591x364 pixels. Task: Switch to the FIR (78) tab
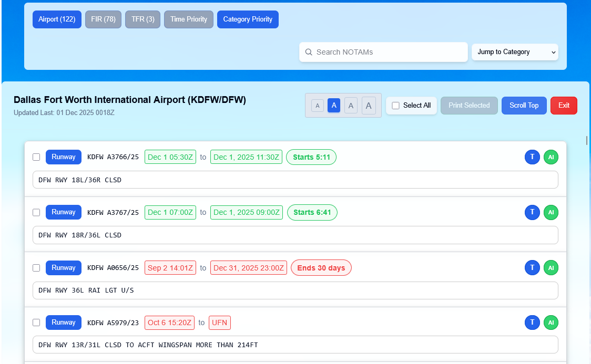(103, 19)
